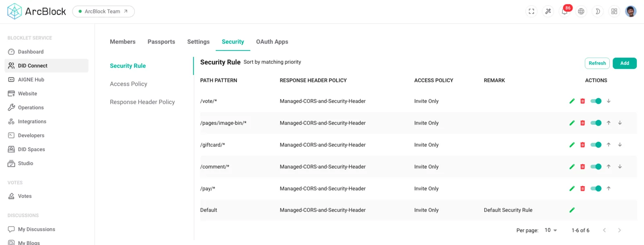
Task: Open Response Header Policy side menu
Action: click(x=142, y=102)
